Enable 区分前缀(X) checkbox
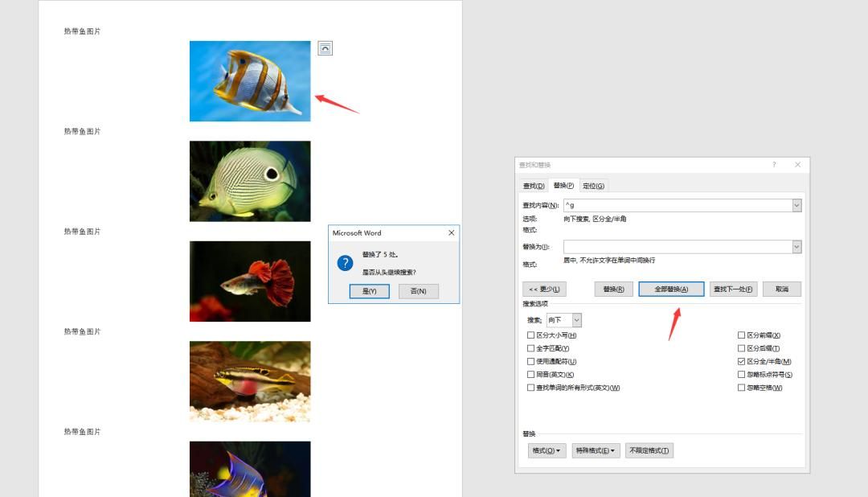868x497 pixels. click(741, 335)
